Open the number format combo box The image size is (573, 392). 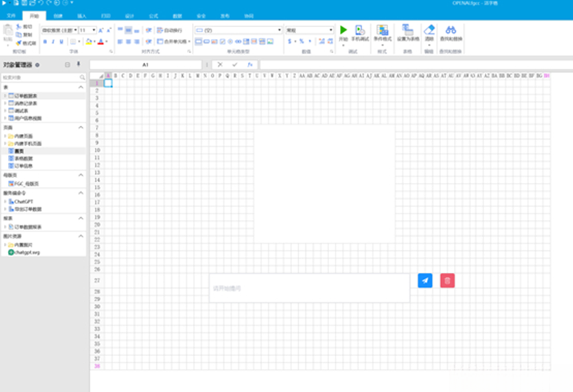coord(309,30)
